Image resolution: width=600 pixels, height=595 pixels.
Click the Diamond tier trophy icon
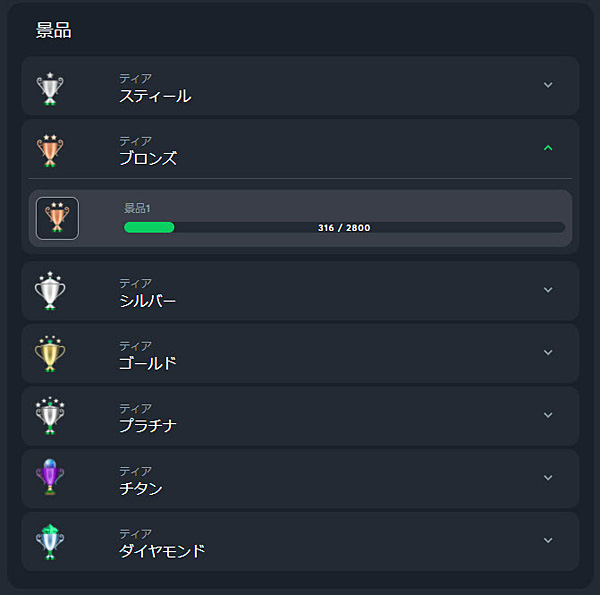tap(50, 541)
